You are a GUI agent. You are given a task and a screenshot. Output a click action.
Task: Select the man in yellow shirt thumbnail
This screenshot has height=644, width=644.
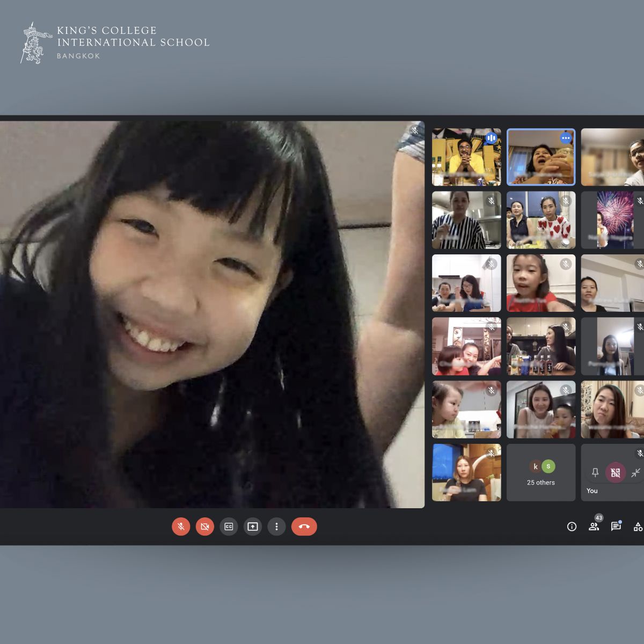(466, 157)
